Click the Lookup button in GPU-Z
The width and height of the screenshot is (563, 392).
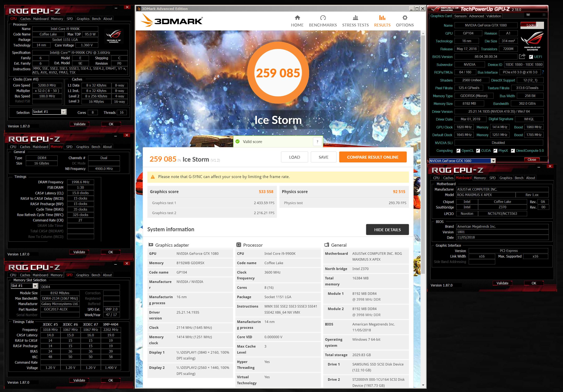coord(532,25)
